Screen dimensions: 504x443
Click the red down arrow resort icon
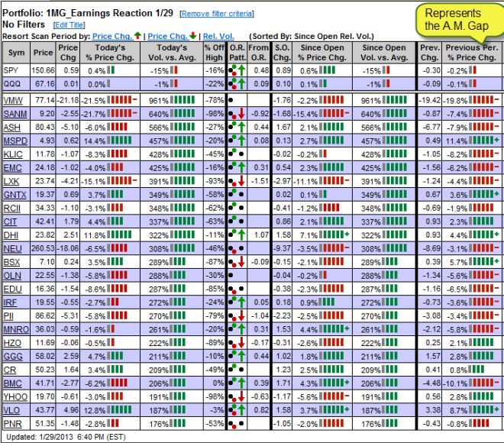(x=196, y=35)
